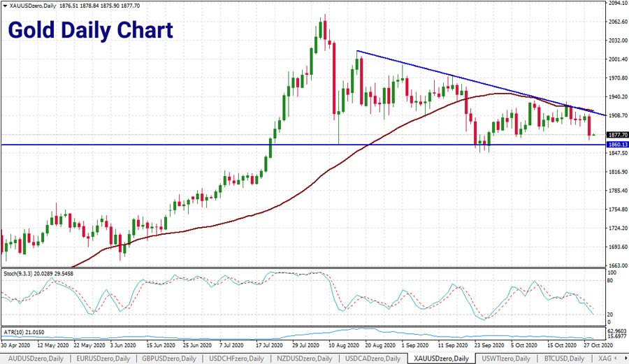Viewport: 629px width, 364px height.
Task: Select the horizontal line price label 1860.13
Action: pyautogui.click(x=617, y=145)
